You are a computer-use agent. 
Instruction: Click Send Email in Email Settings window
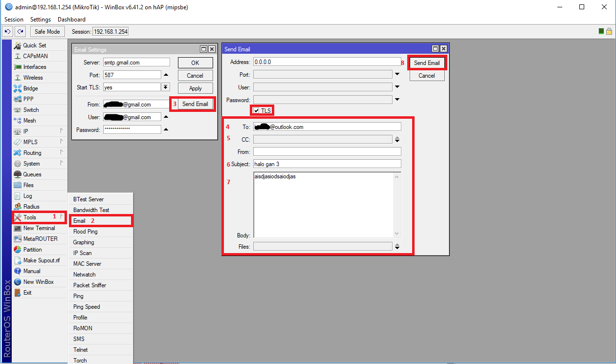[x=195, y=104]
